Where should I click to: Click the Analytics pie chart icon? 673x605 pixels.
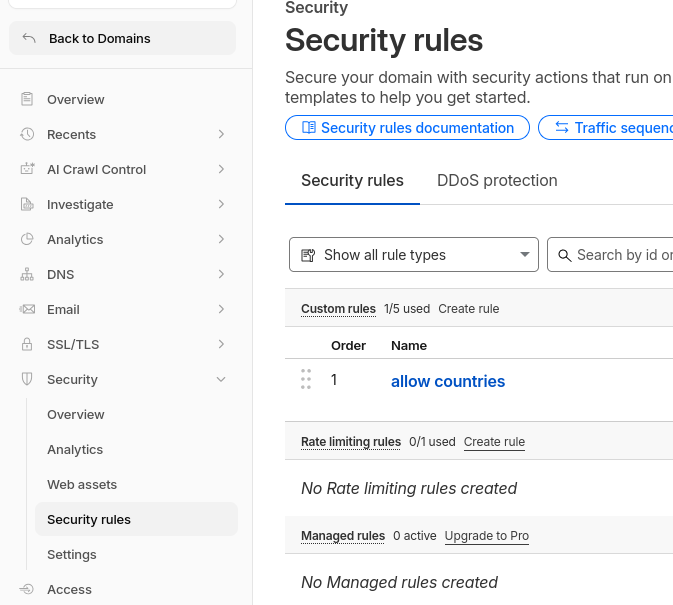pos(27,239)
